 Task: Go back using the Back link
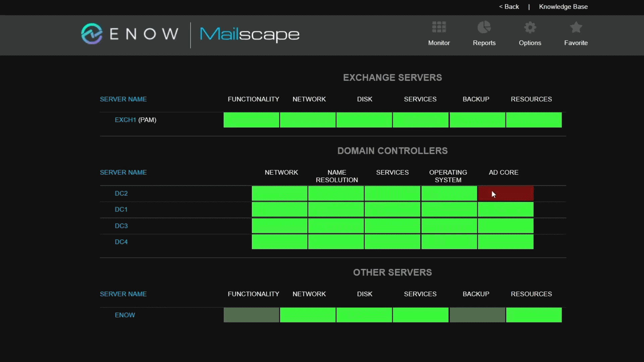509,7
